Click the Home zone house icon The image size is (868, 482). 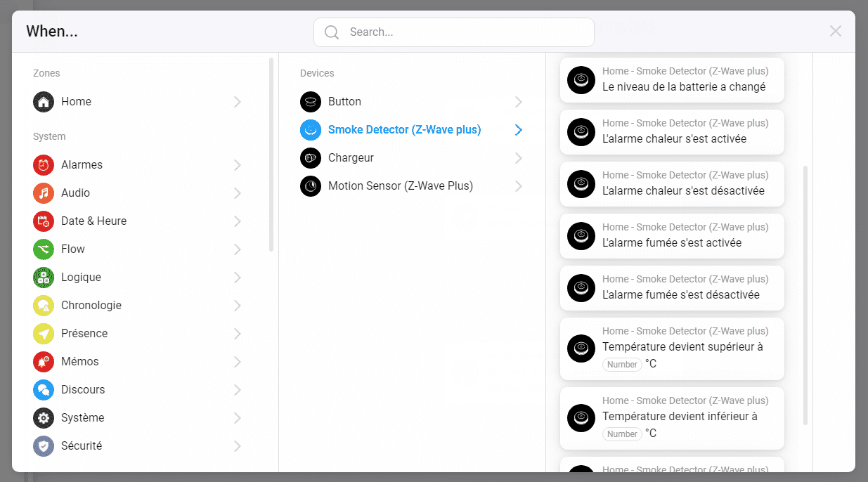pyautogui.click(x=44, y=102)
